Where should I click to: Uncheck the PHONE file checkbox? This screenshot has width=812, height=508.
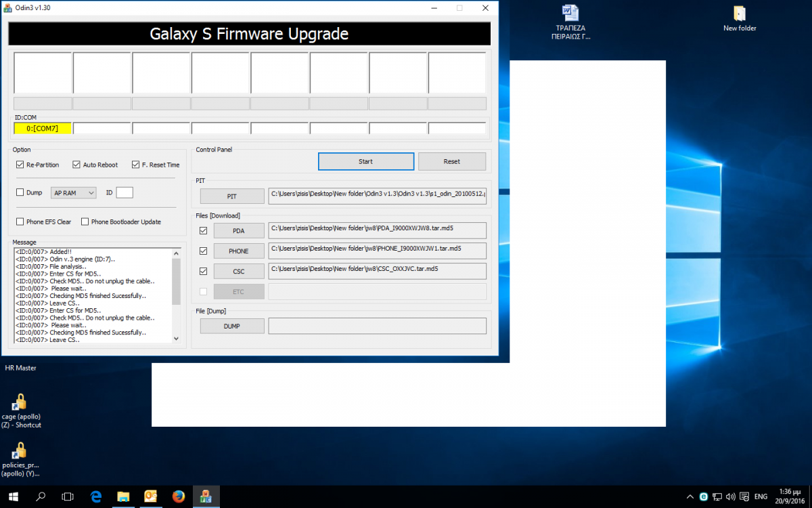pyautogui.click(x=204, y=251)
